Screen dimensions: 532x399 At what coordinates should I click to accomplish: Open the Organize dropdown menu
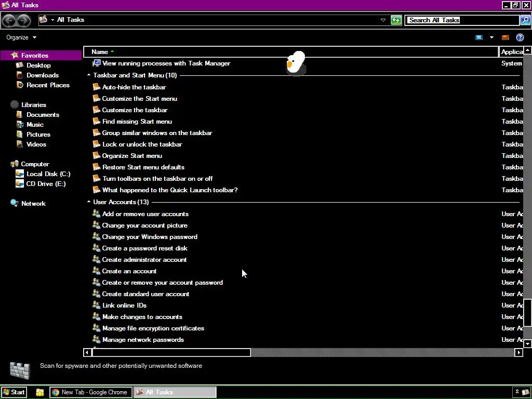21,37
